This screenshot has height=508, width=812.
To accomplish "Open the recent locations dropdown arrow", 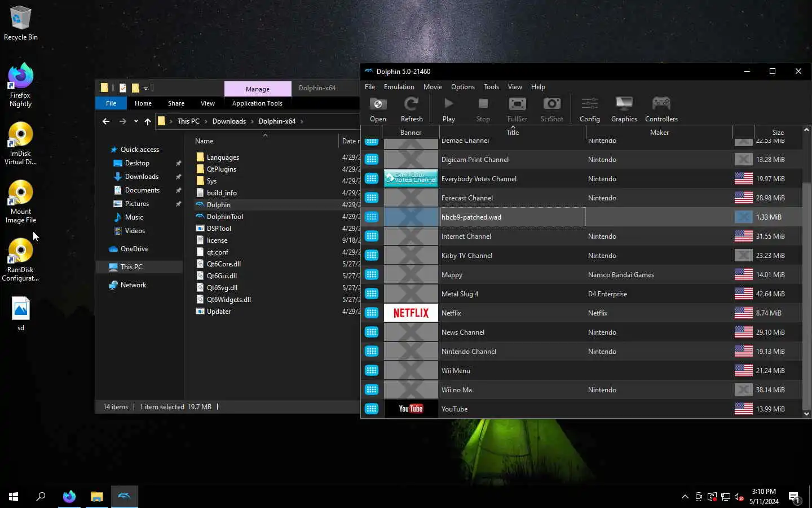I will pyautogui.click(x=136, y=121).
